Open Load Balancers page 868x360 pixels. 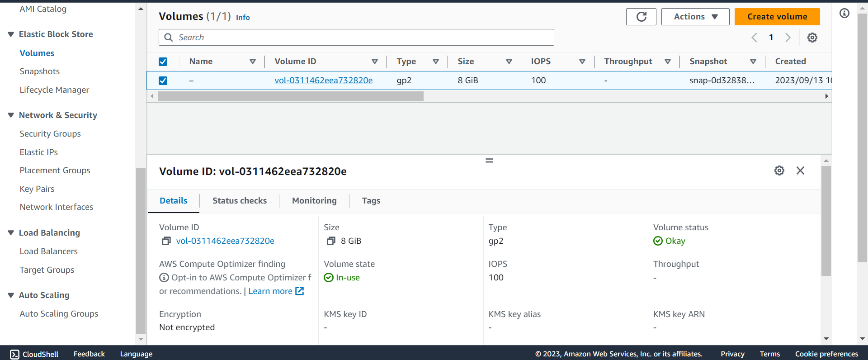click(x=49, y=251)
